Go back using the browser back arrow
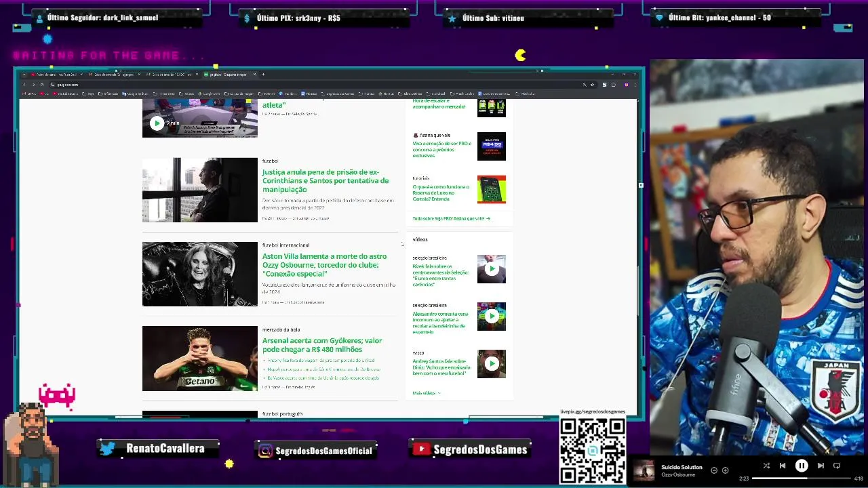Screen dimensions: 868x488 tap(25, 85)
